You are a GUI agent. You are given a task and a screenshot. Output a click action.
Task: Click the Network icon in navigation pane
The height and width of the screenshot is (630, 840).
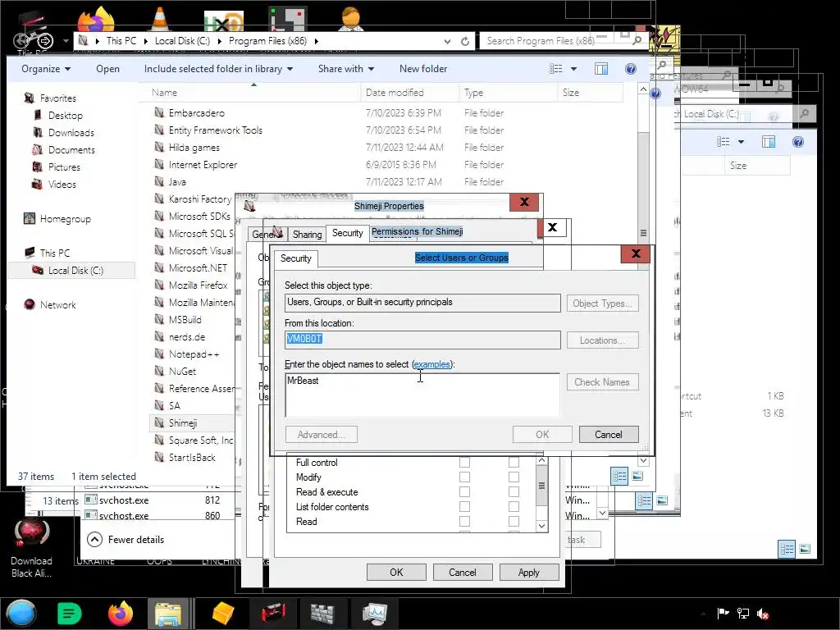click(30, 305)
